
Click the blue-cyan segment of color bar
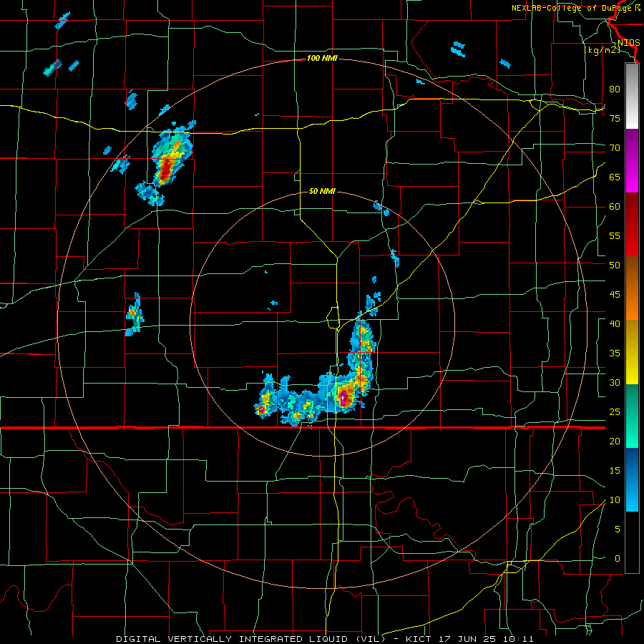(x=632, y=479)
